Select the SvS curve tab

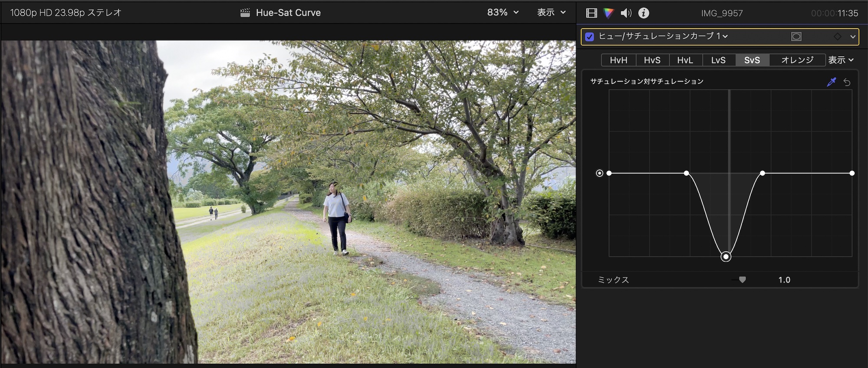(752, 60)
